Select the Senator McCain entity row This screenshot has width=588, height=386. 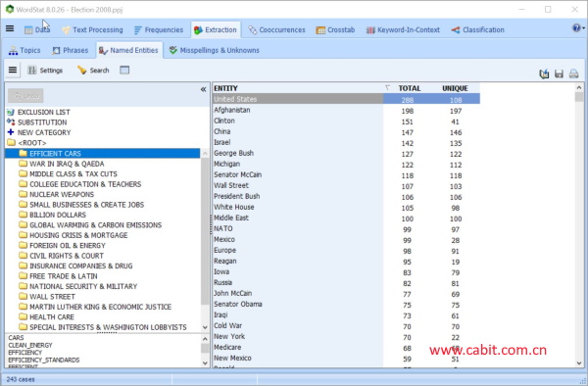[x=346, y=175]
